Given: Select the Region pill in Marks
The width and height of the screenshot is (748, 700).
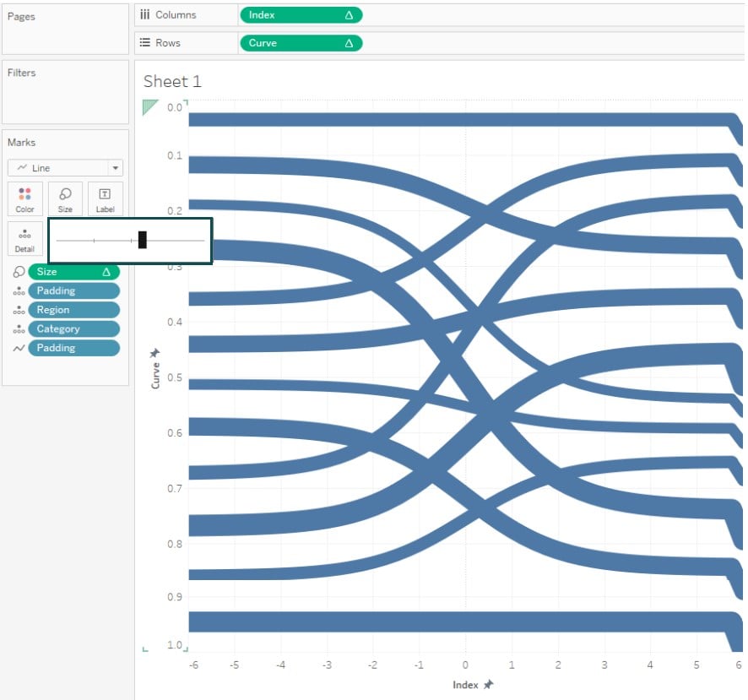Looking at the screenshot, I should 74,310.
